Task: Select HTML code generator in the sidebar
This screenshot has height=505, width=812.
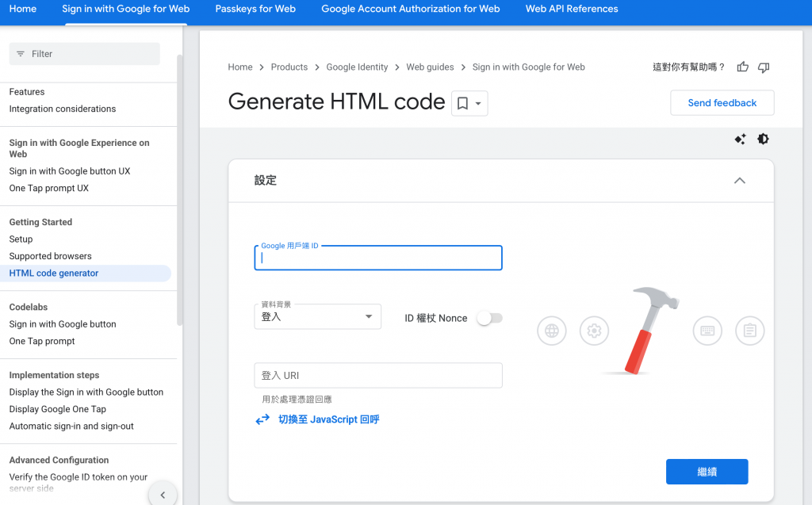Action: (x=86, y=273)
